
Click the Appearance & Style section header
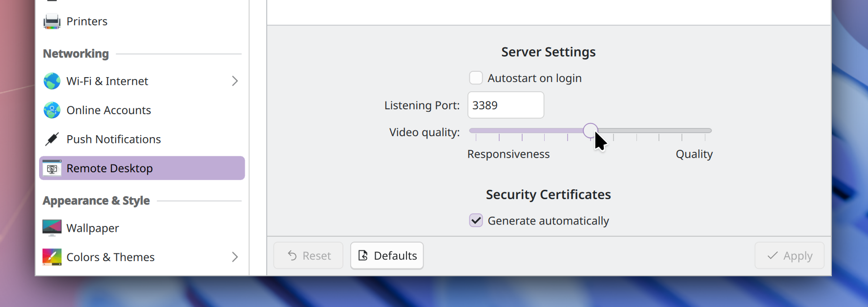tap(96, 201)
